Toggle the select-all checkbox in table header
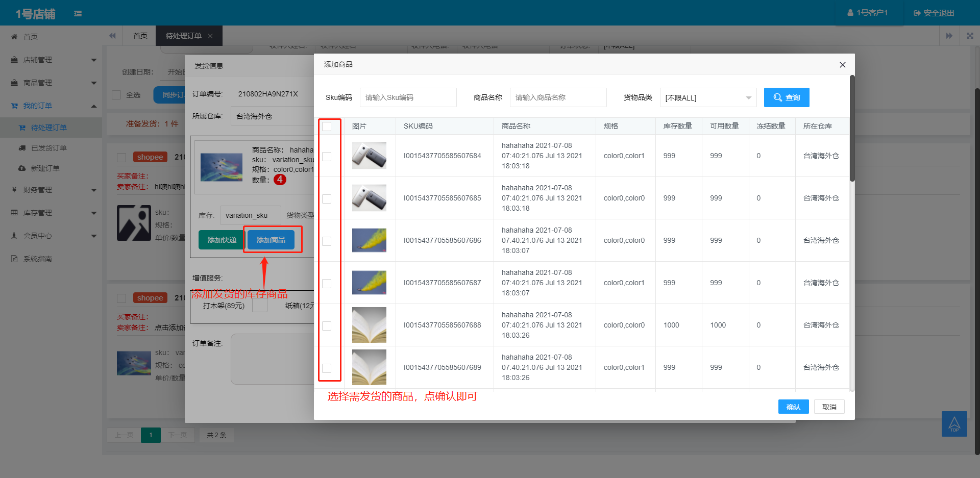980x478 pixels. (x=327, y=126)
